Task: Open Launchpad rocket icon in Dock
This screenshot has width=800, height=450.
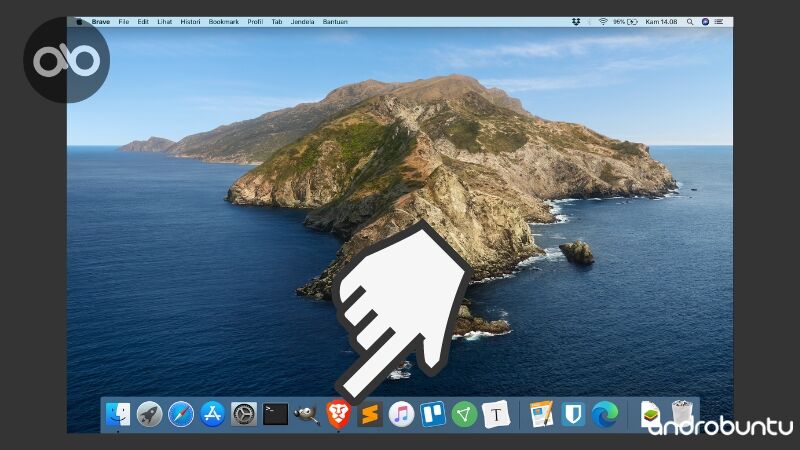Action: pos(149,414)
